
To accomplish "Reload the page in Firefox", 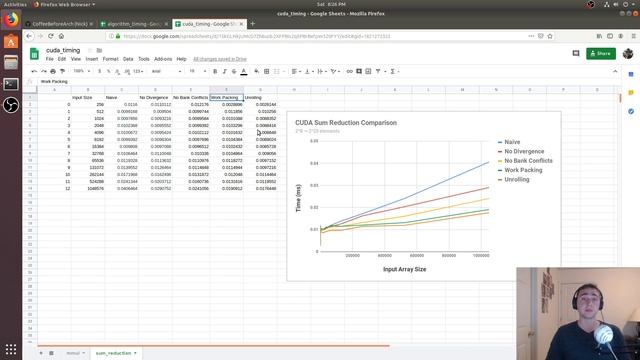I will [x=51, y=36].
